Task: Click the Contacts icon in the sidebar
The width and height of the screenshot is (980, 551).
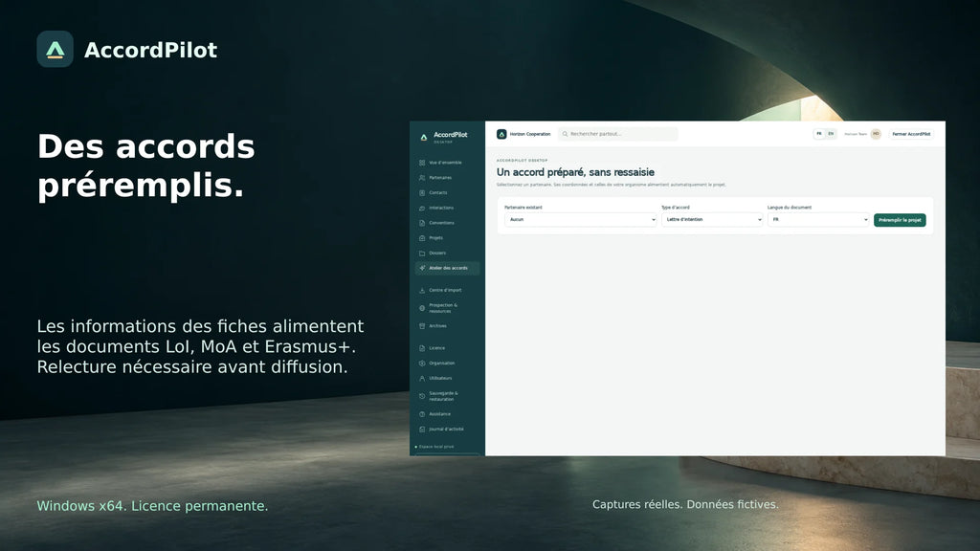Action: tap(422, 192)
